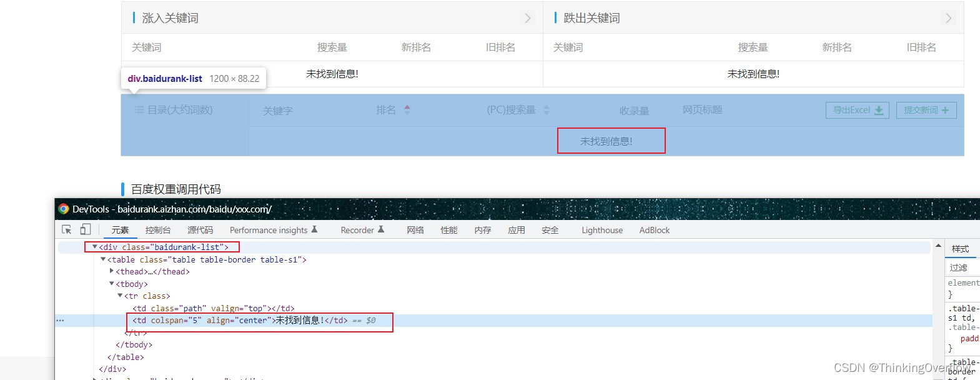Open the AdBlock tab

click(655, 230)
